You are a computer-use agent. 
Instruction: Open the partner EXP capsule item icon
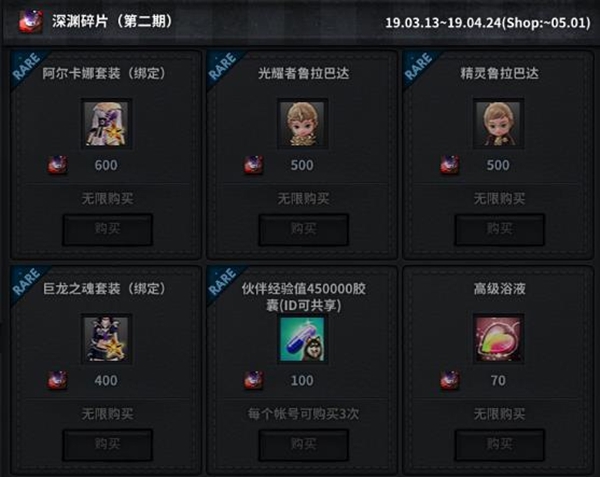point(303,339)
